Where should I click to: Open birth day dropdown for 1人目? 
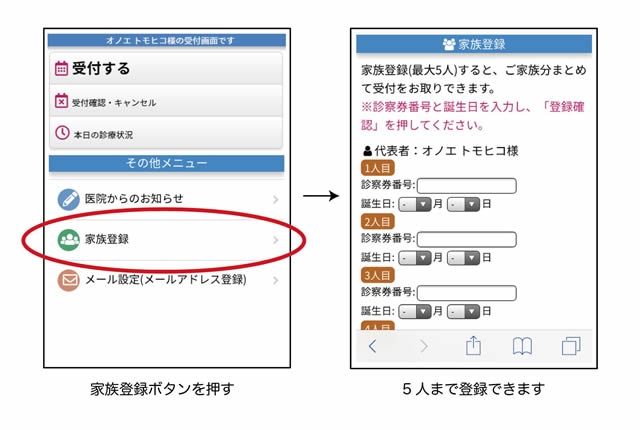point(463,204)
